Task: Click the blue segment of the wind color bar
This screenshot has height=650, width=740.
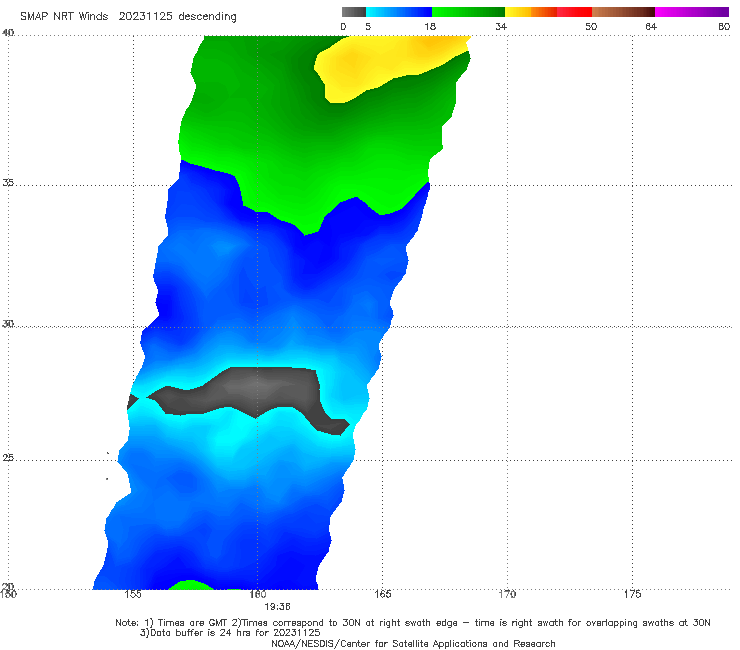Action: (399, 12)
